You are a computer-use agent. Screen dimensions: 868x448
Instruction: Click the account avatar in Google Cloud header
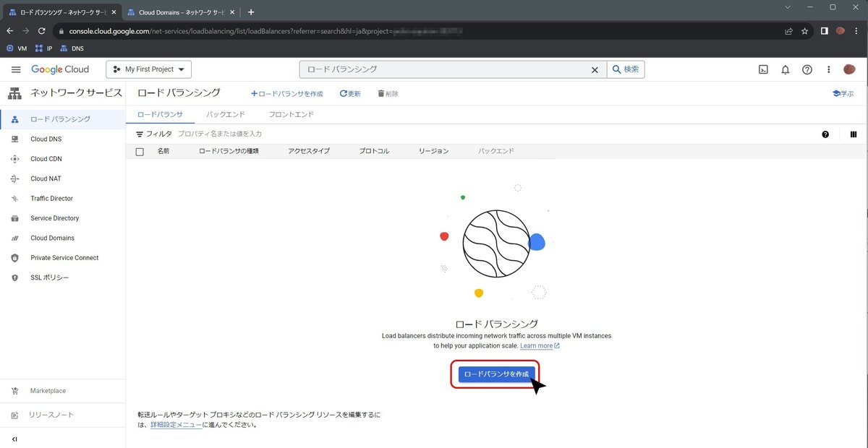click(x=850, y=69)
